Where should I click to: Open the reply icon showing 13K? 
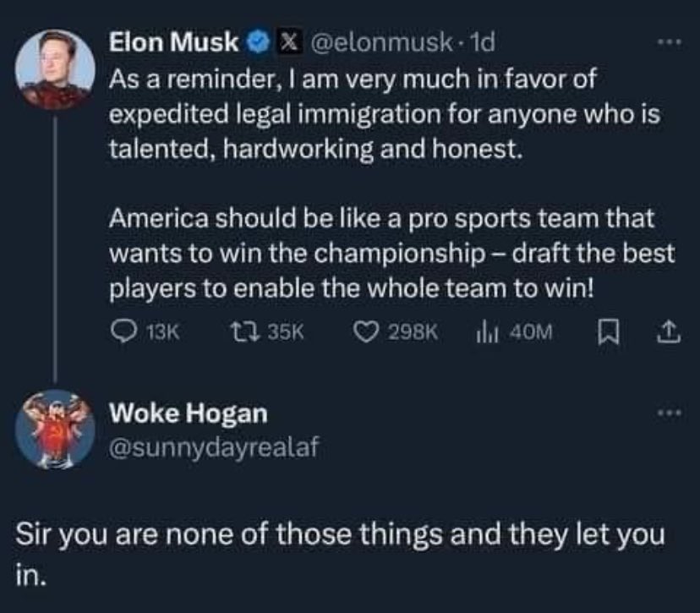point(124,332)
